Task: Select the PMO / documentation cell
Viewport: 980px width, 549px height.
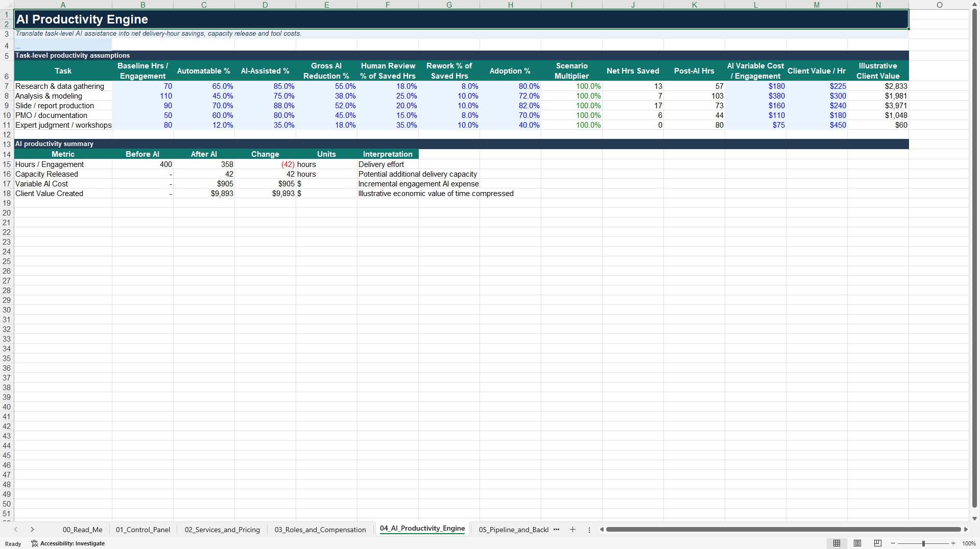Action: click(63, 115)
